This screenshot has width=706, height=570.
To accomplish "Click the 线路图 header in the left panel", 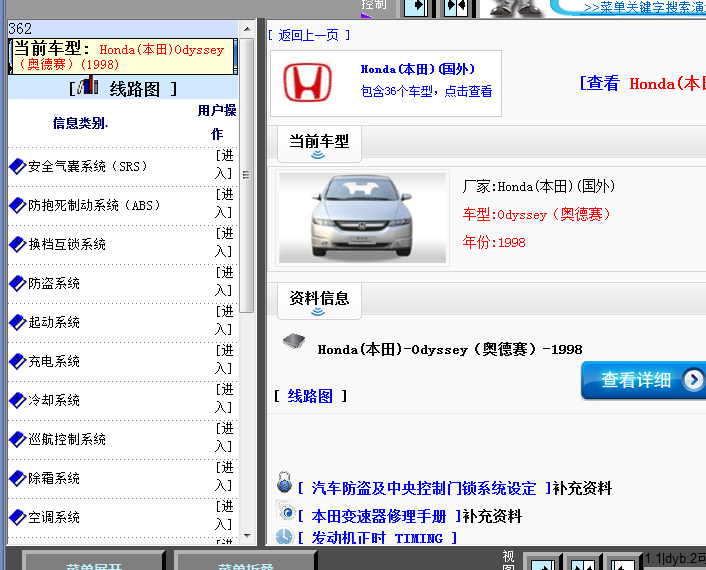I will [123, 87].
